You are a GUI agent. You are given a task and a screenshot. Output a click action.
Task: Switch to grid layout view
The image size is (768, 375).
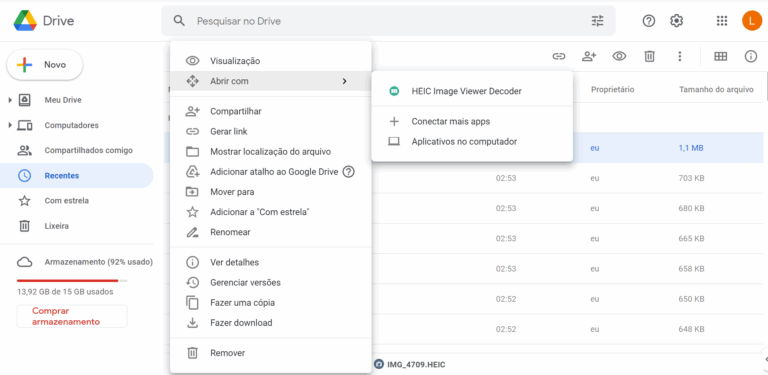[720, 56]
